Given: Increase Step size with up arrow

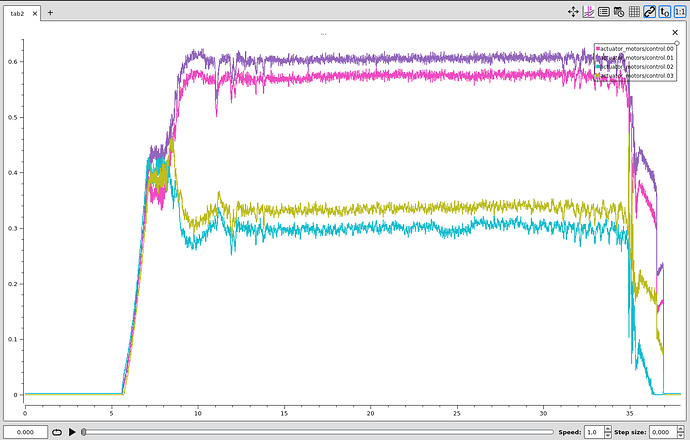Looking at the screenshot, I should (680, 429).
